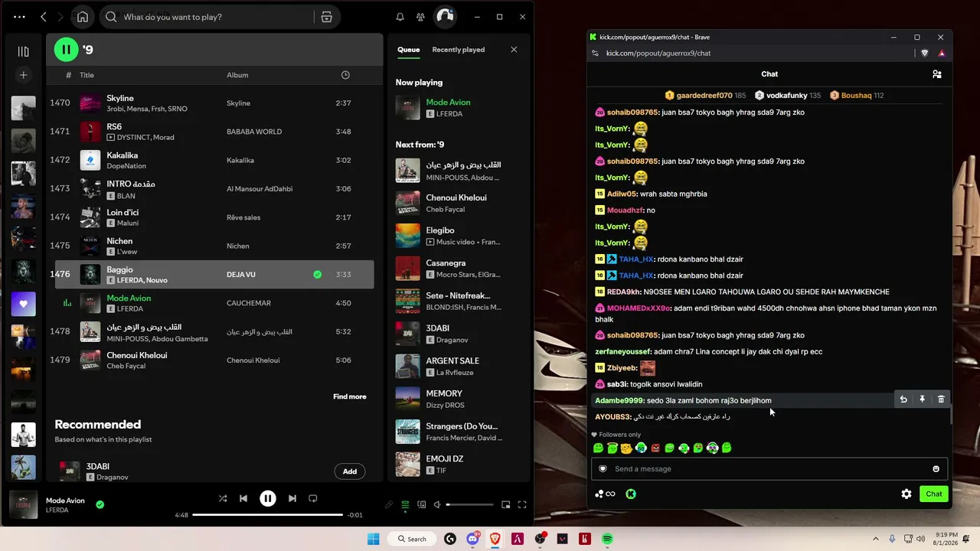This screenshot has width=980, height=551.
Task: Open Liked Songs heart playlist
Action: pos(23,304)
